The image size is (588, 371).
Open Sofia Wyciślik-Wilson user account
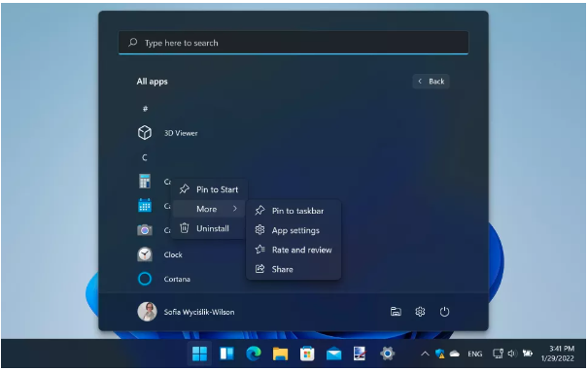tap(186, 312)
